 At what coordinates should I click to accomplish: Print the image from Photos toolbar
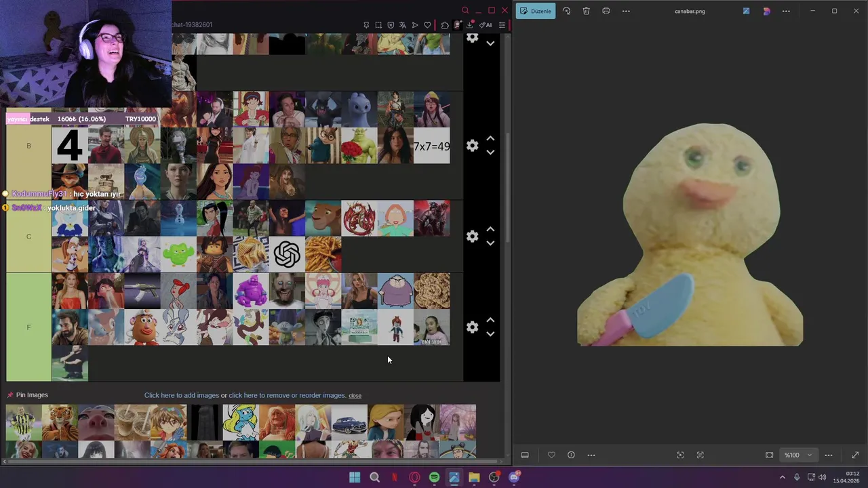tap(606, 11)
